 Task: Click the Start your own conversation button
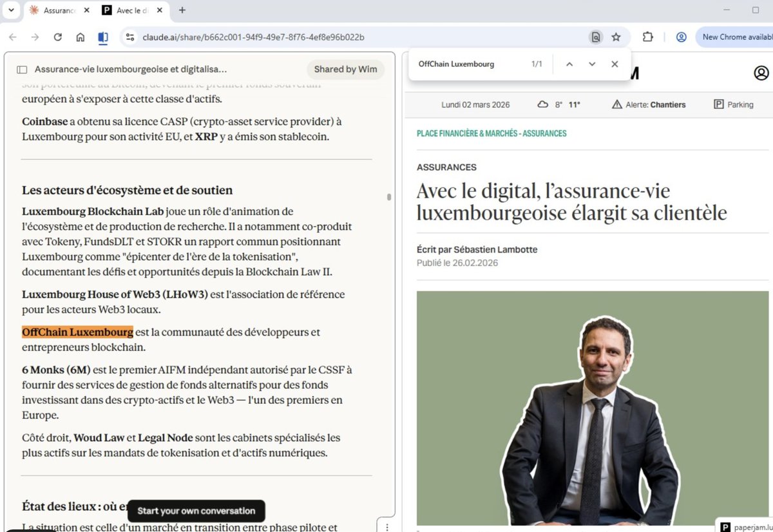[x=196, y=511]
